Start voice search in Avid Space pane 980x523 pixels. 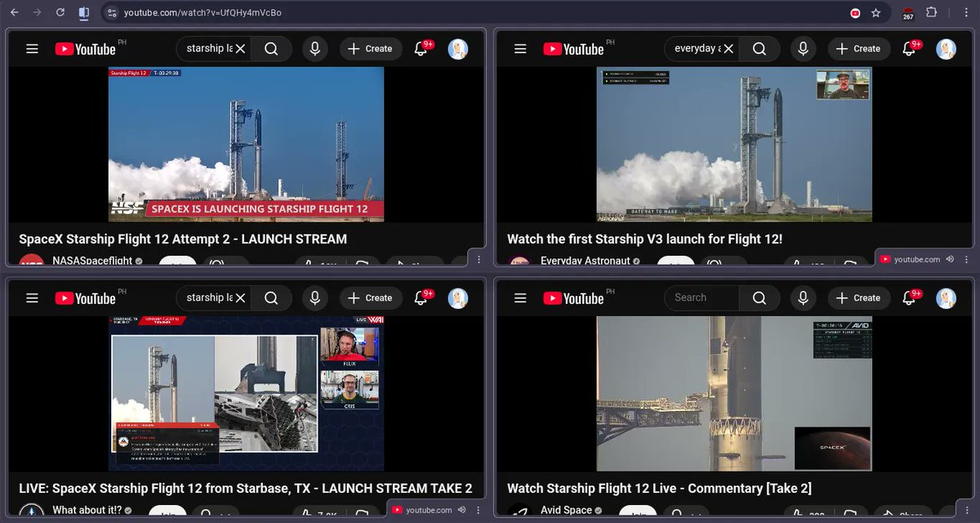click(803, 298)
